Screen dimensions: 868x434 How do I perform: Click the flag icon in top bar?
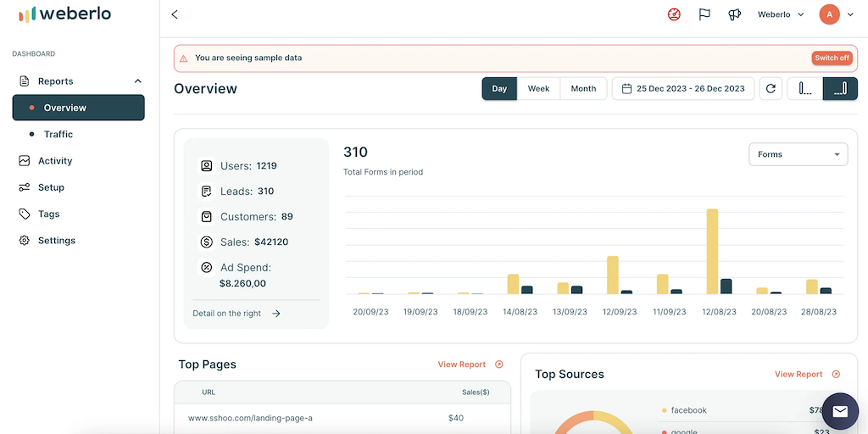click(x=704, y=14)
